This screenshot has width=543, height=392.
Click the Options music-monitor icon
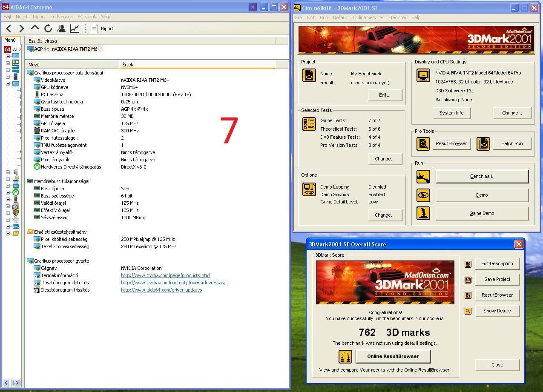pos(309,189)
